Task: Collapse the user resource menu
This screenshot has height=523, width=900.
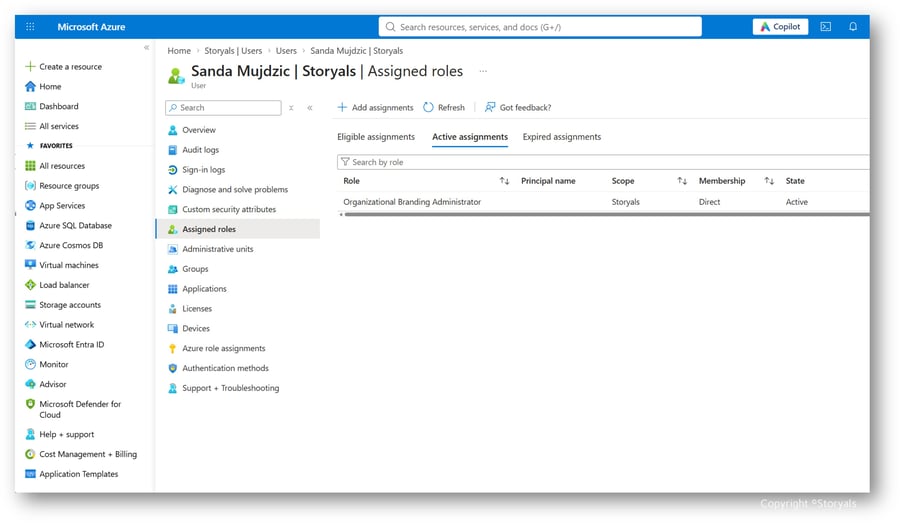Action: (x=309, y=107)
